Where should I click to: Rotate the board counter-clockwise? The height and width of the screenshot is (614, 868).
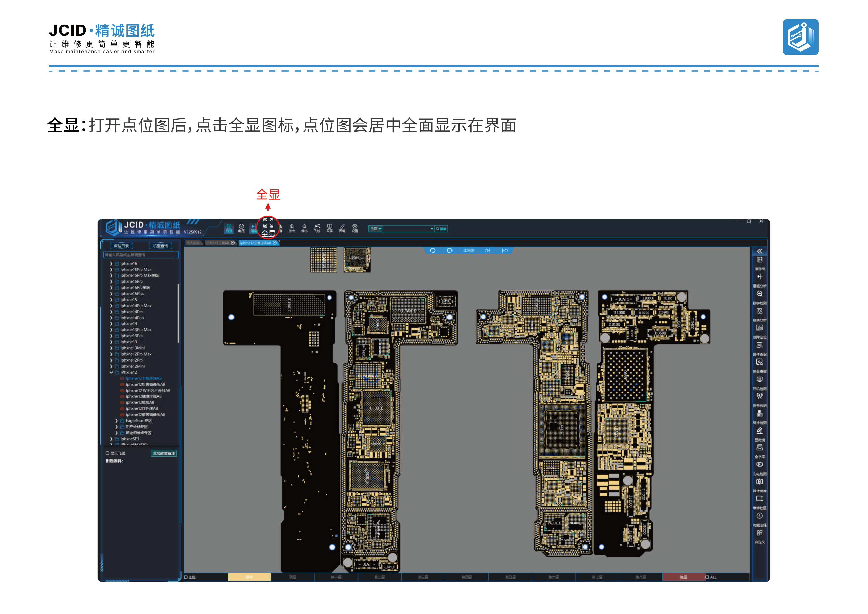click(432, 250)
